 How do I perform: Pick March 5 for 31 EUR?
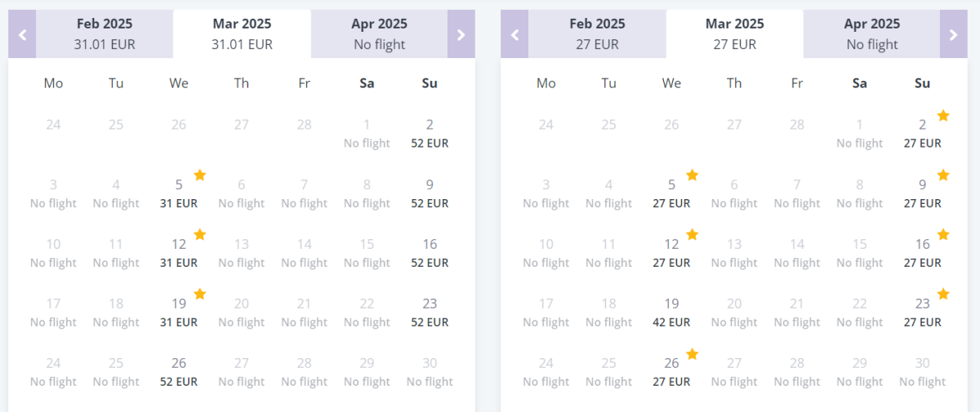(x=179, y=193)
